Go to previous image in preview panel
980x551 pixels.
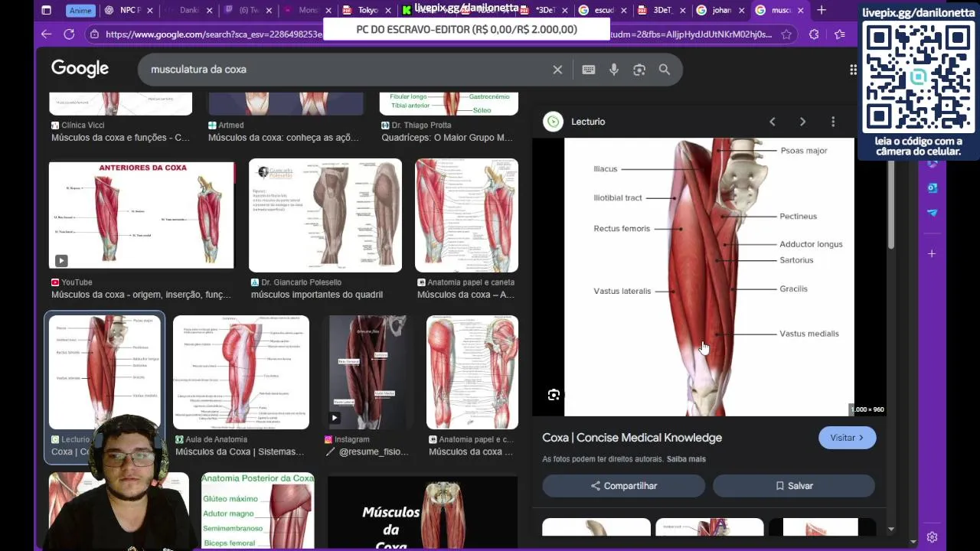coord(773,122)
